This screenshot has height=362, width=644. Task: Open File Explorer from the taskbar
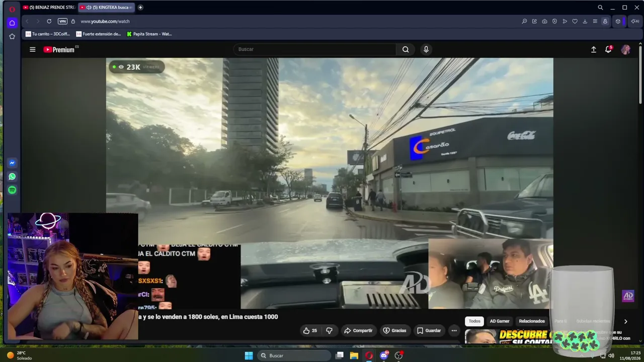(354, 355)
